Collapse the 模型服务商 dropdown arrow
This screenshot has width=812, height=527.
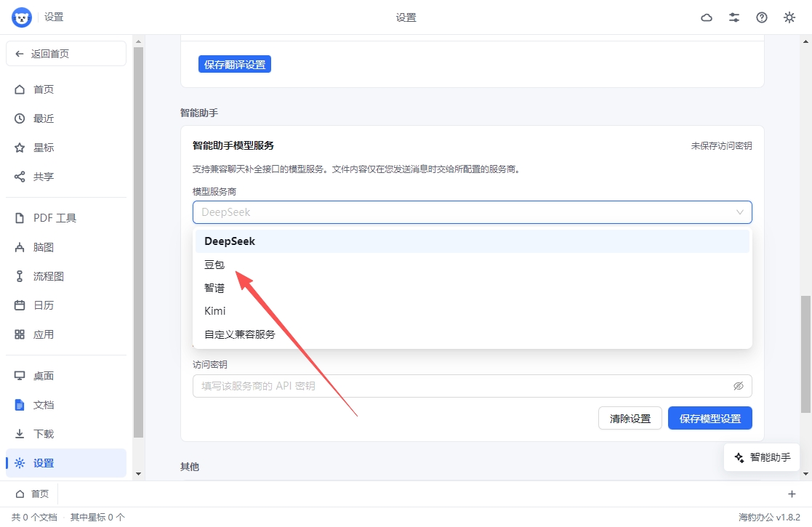click(x=740, y=212)
